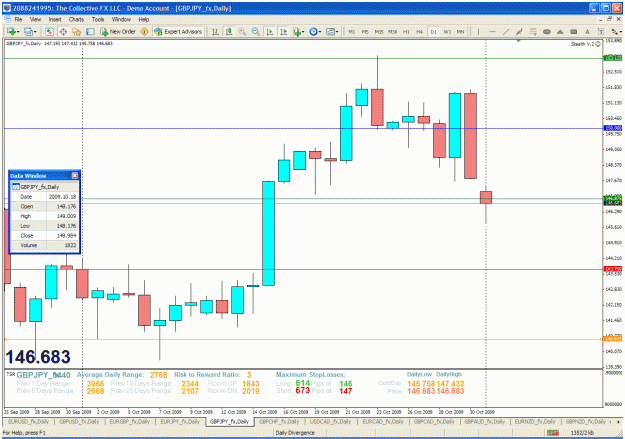Switch to EURCAD_fx,Daily chart tab

point(383,421)
